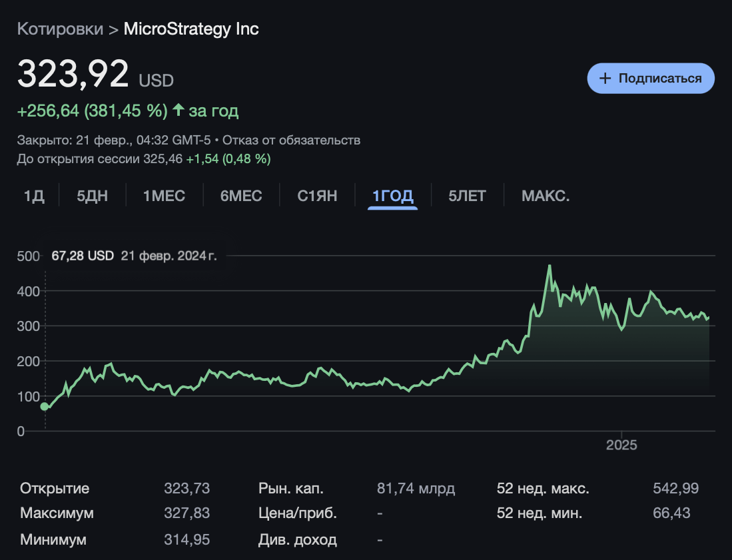Select the 5ДН time range tab
Viewport: 732px width, 560px height.
(93, 196)
